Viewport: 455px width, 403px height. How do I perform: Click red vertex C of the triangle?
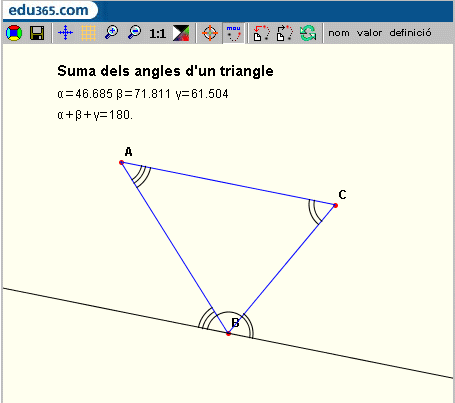click(336, 205)
